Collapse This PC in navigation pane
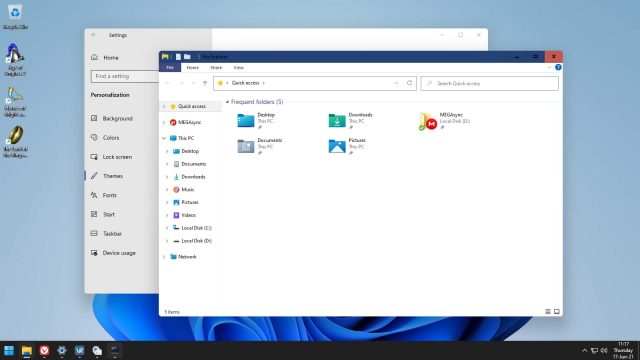This screenshot has height=360, width=640. (x=164, y=138)
